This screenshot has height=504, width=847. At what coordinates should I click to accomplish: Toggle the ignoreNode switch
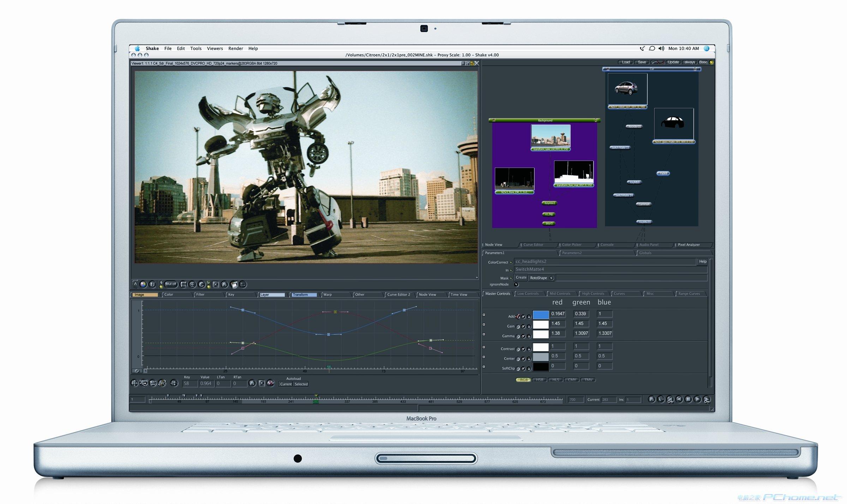coord(516,285)
